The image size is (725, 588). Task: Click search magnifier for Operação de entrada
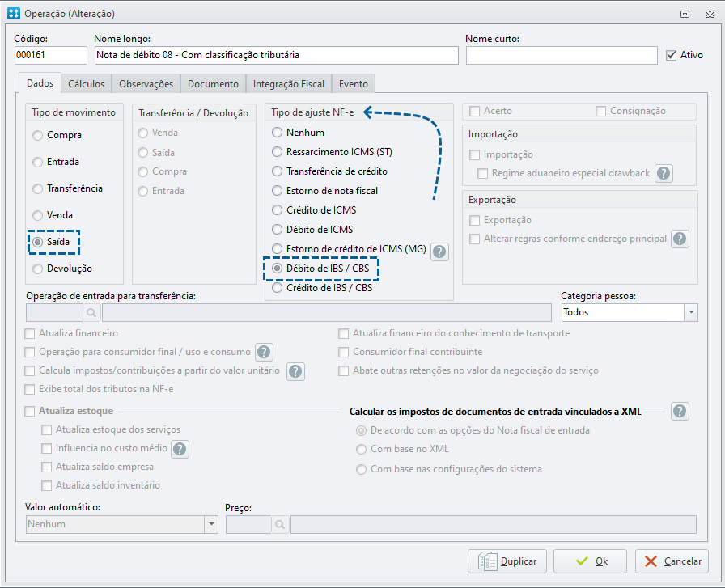[91, 313]
